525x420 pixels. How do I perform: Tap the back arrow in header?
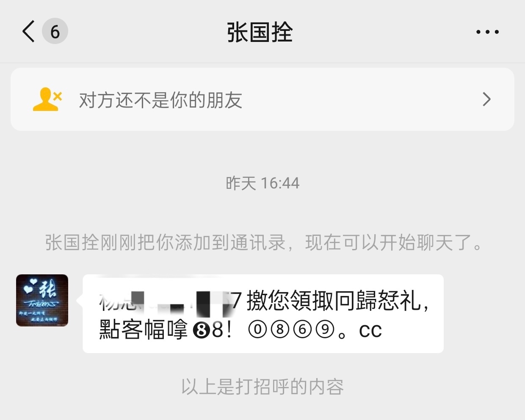[x=28, y=31]
